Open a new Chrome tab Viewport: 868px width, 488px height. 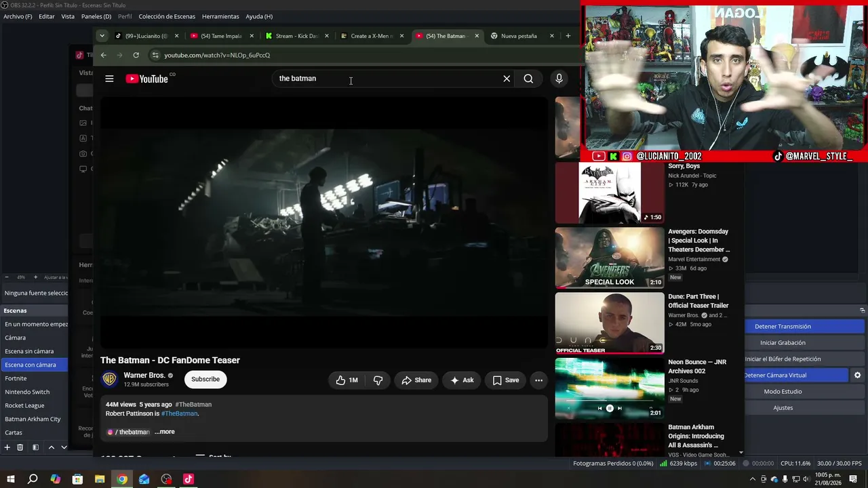pos(568,36)
